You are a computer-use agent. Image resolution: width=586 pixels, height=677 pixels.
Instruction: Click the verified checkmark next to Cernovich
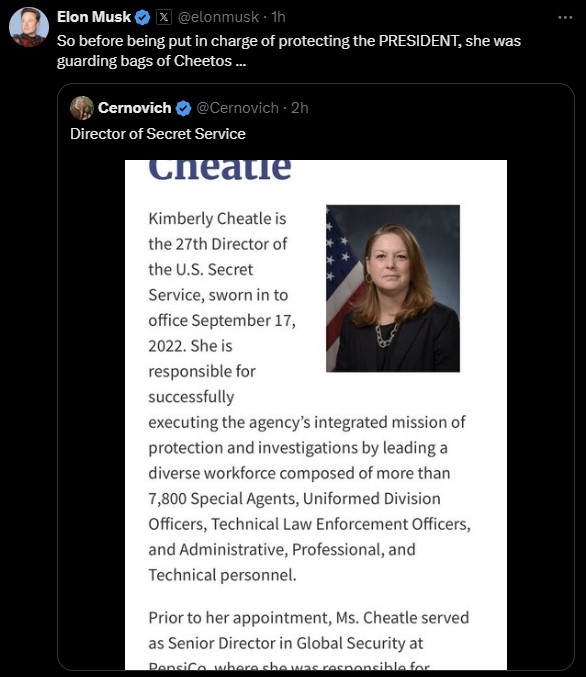184,108
